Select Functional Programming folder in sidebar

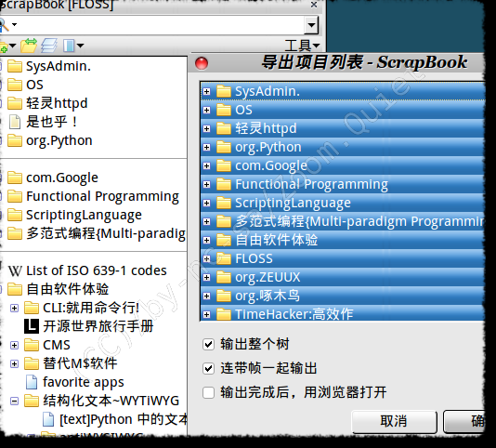[102, 196]
